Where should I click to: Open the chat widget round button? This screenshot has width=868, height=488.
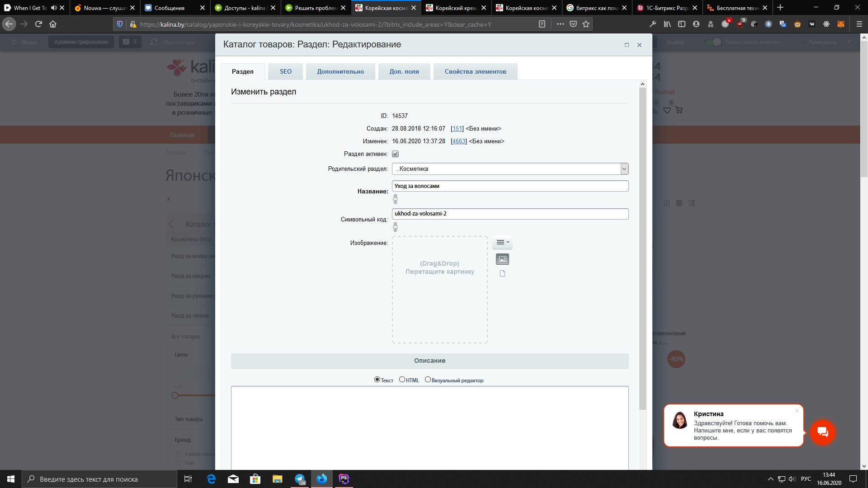click(822, 432)
